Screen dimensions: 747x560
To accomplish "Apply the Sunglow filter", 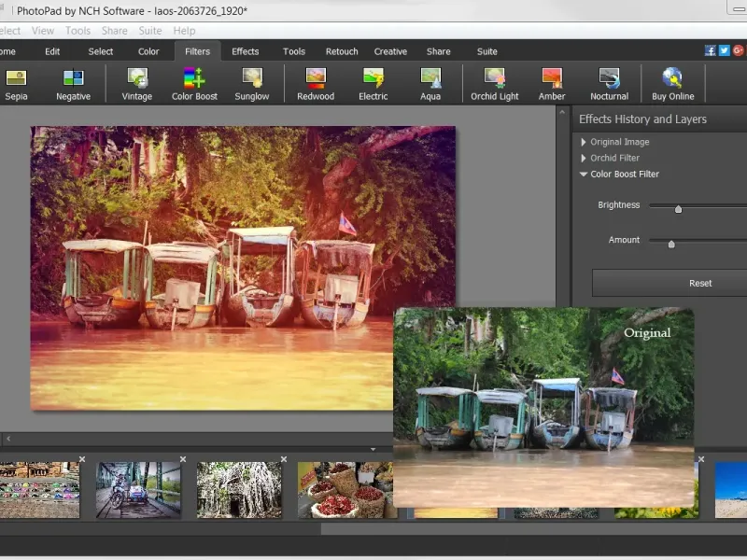I will pos(251,84).
